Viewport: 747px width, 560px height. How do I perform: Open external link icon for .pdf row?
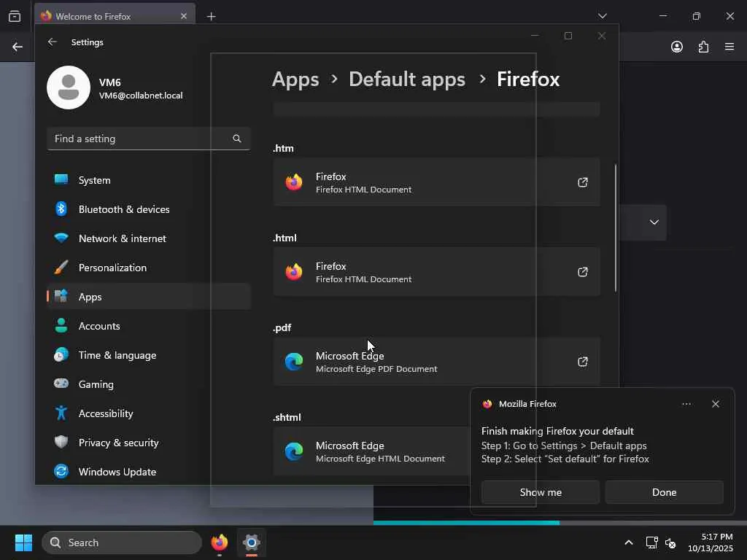[583, 362]
